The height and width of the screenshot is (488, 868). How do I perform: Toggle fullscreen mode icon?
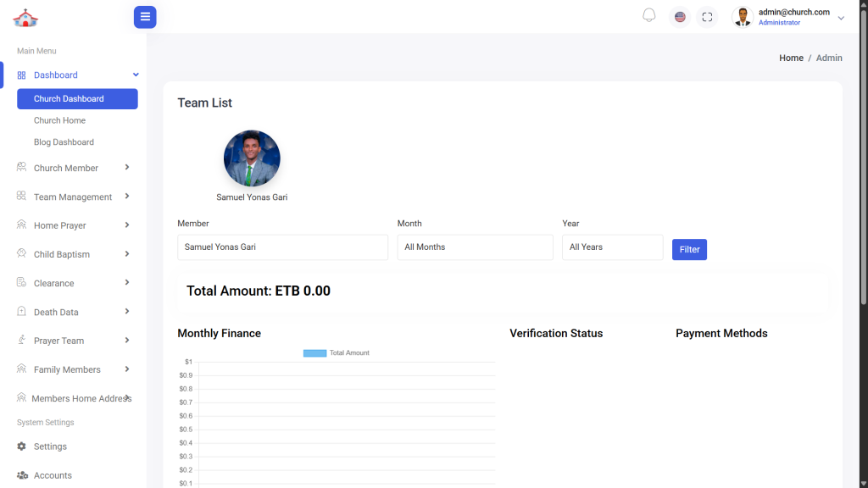[707, 17]
